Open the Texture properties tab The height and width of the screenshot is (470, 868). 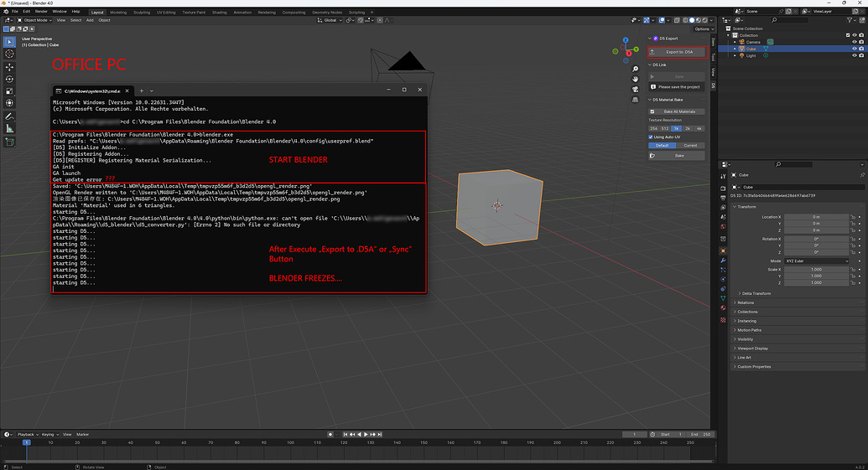pyautogui.click(x=723, y=320)
